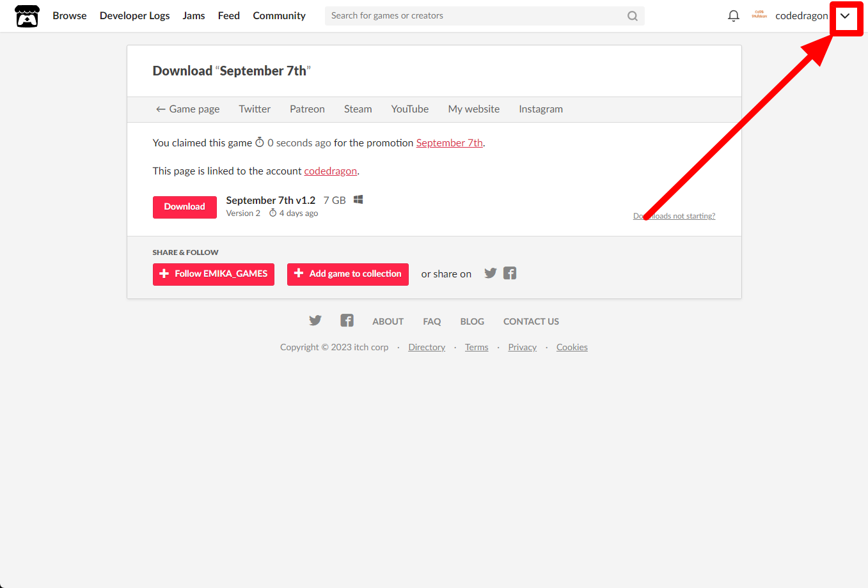
Task: Open the notifications bell
Action: 734,16
